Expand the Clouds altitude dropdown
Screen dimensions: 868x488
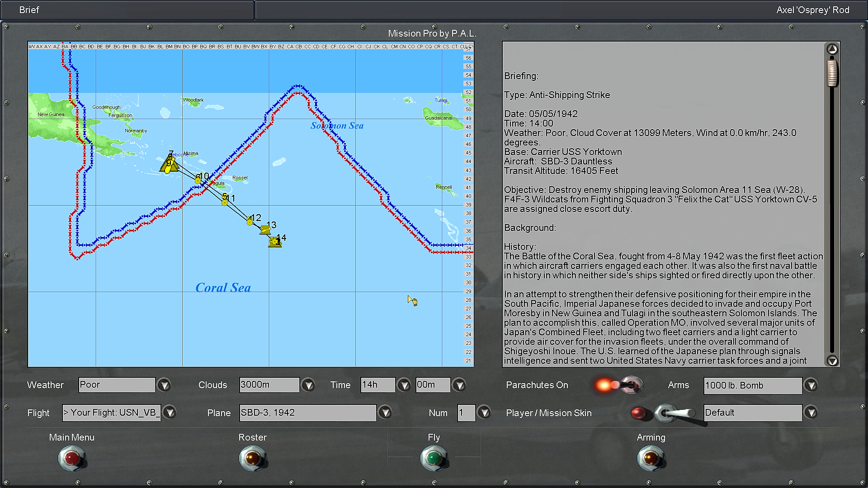point(308,385)
